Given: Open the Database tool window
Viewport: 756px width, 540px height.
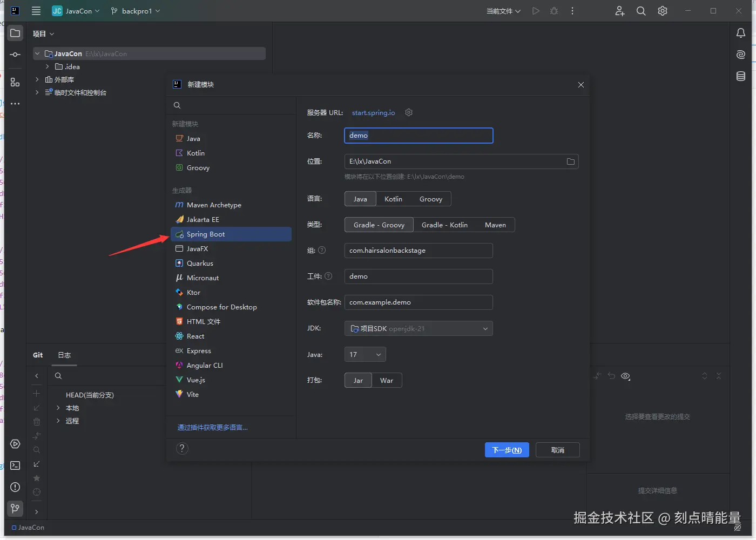Looking at the screenshot, I should coord(741,76).
